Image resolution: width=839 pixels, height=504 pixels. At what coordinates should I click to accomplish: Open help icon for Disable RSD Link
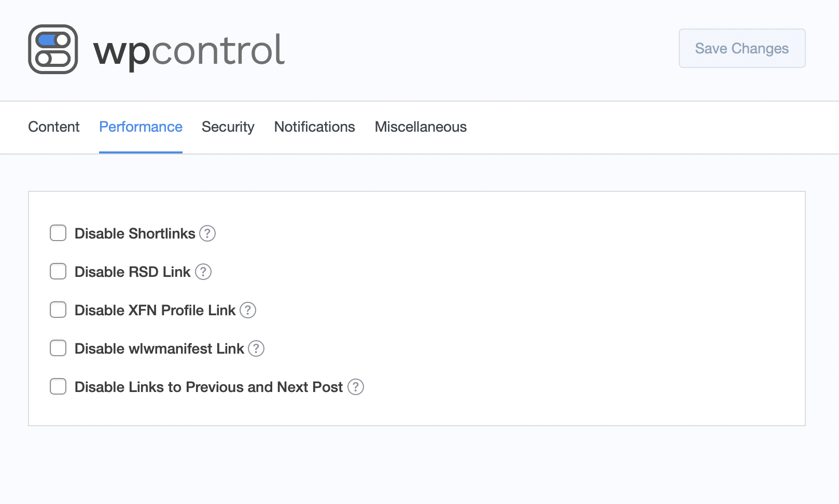tap(203, 272)
